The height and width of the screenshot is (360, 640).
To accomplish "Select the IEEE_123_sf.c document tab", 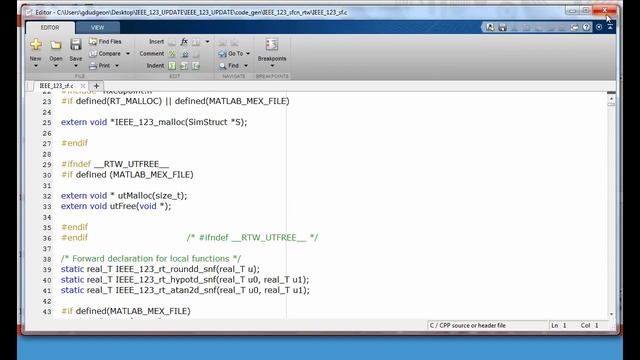I will [x=56, y=86].
